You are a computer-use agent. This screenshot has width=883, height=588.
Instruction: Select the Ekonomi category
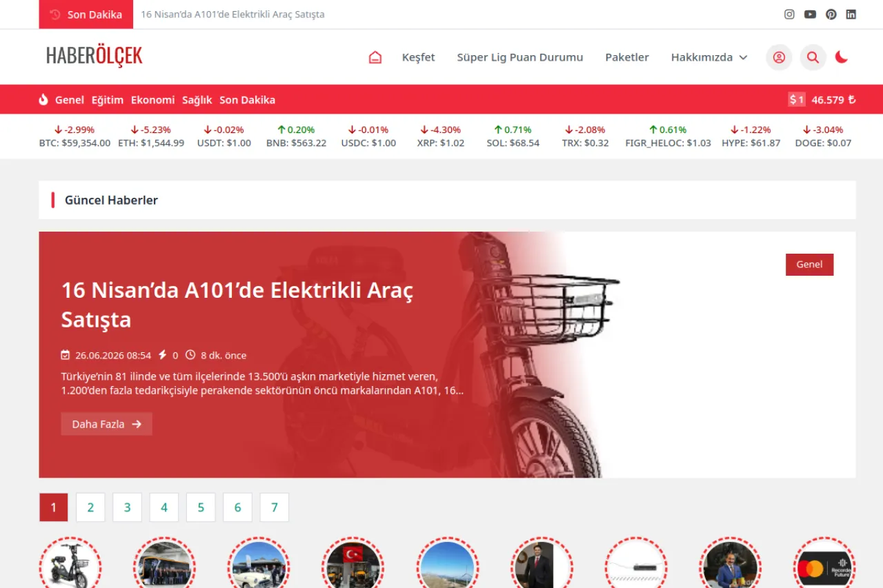[153, 100]
